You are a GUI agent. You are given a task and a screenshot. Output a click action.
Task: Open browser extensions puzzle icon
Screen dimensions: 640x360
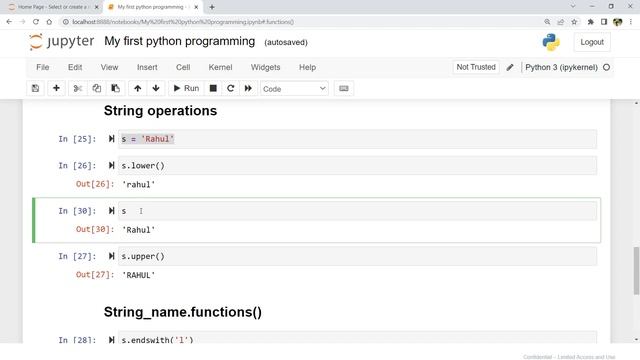590,22
